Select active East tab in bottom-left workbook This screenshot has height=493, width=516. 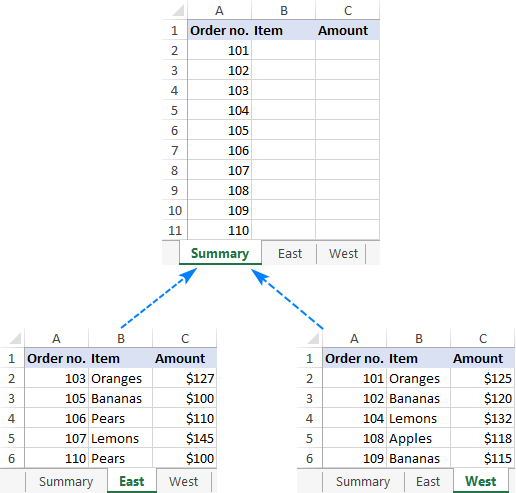click(132, 482)
